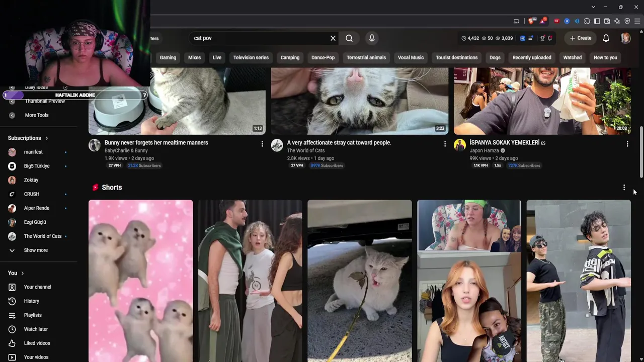Visit The World of Cats channel link under video

click(x=306, y=151)
